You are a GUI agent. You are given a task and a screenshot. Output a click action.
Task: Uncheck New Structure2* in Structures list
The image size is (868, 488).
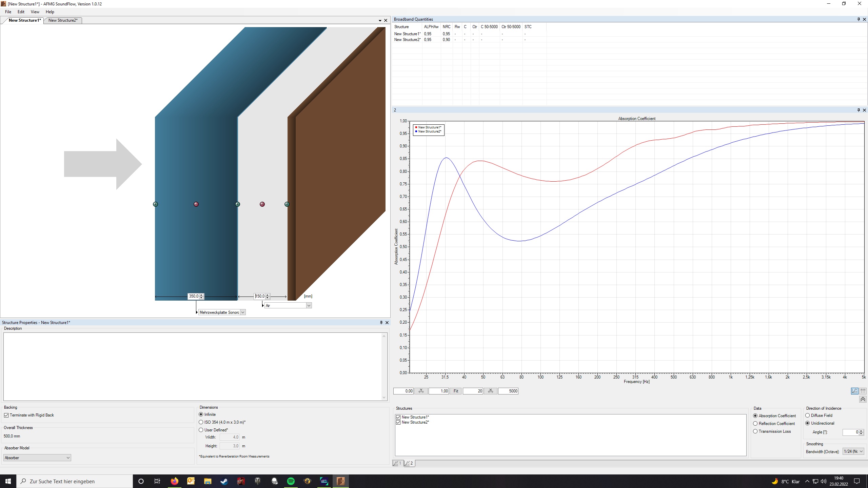[x=398, y=423]
